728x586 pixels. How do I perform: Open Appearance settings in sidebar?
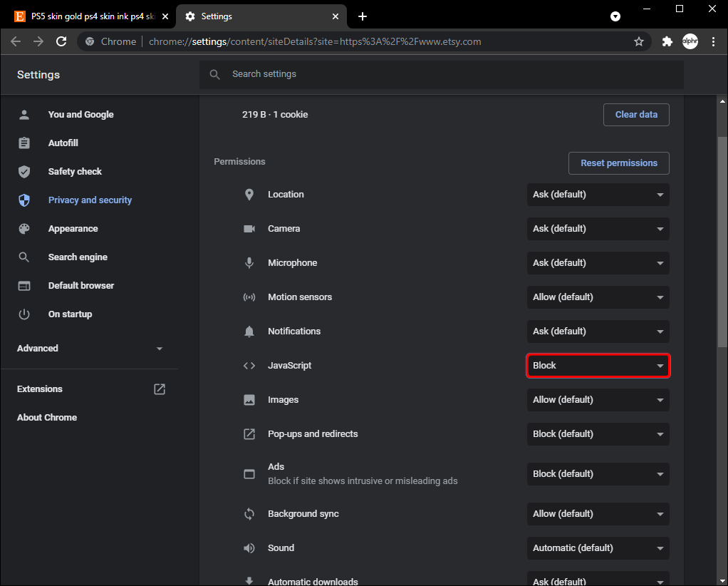73,229
